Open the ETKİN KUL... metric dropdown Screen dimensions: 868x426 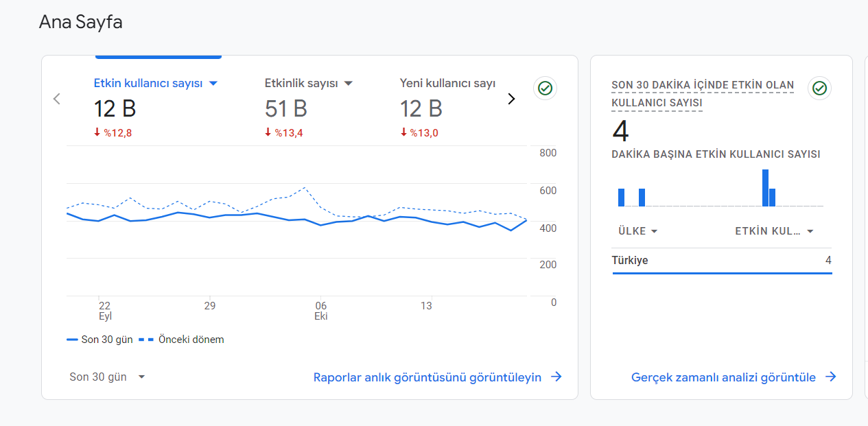[x=774, y=231]
